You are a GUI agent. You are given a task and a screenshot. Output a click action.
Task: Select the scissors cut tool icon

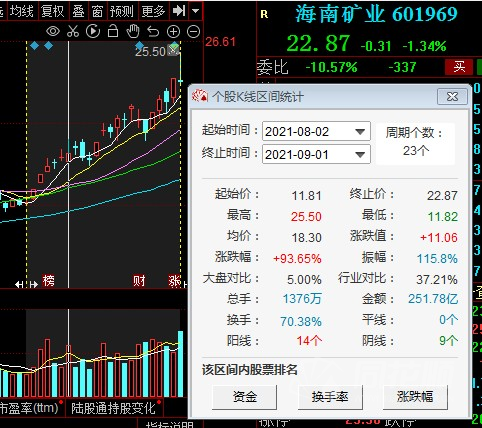click(73, 32)
